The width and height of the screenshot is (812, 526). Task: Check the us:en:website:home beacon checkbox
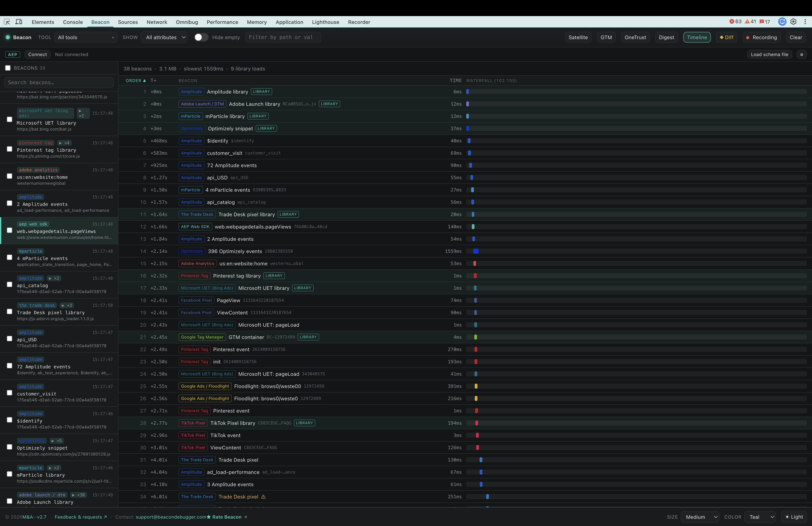pyautogui.click(x=10, y=176)
